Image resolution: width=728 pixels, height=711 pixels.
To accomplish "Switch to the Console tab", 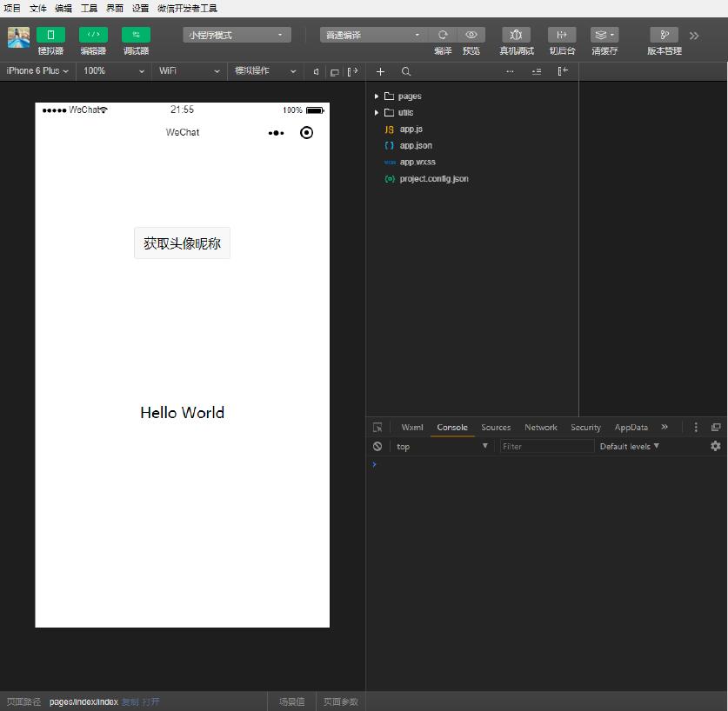I will point(452,428).
